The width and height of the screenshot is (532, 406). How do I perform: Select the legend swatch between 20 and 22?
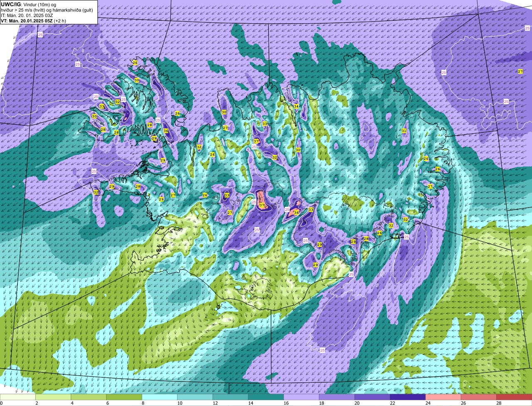(x=372, y=397)
